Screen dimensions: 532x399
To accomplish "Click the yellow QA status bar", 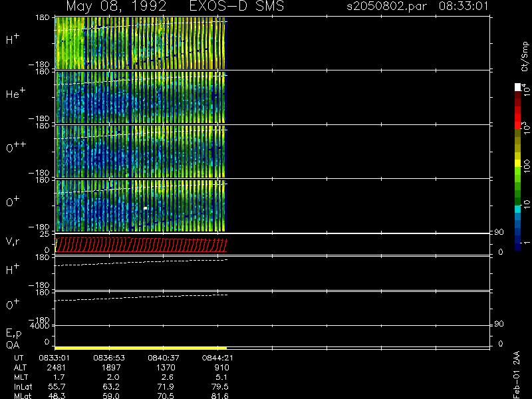I will (140, 348).
